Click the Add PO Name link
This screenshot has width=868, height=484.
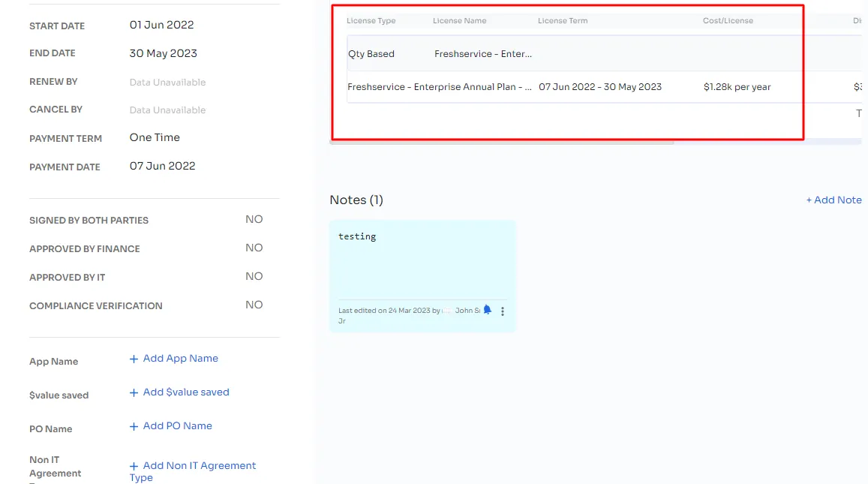(177, 426)
